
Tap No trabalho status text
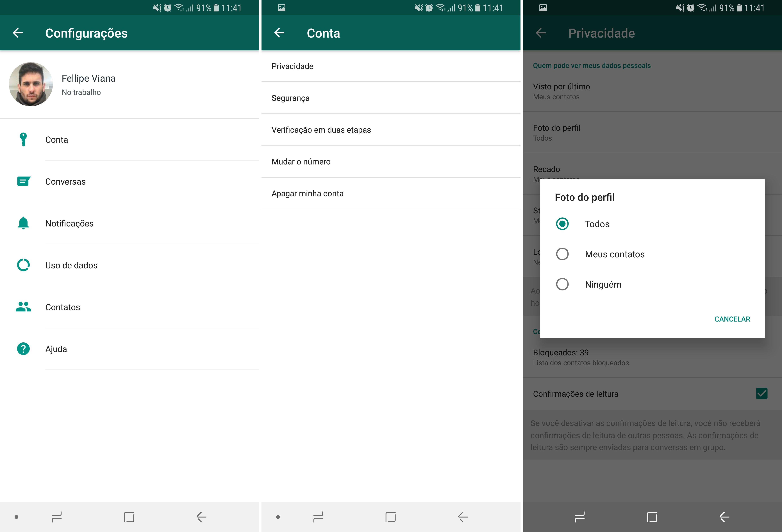tap(81, 92)
